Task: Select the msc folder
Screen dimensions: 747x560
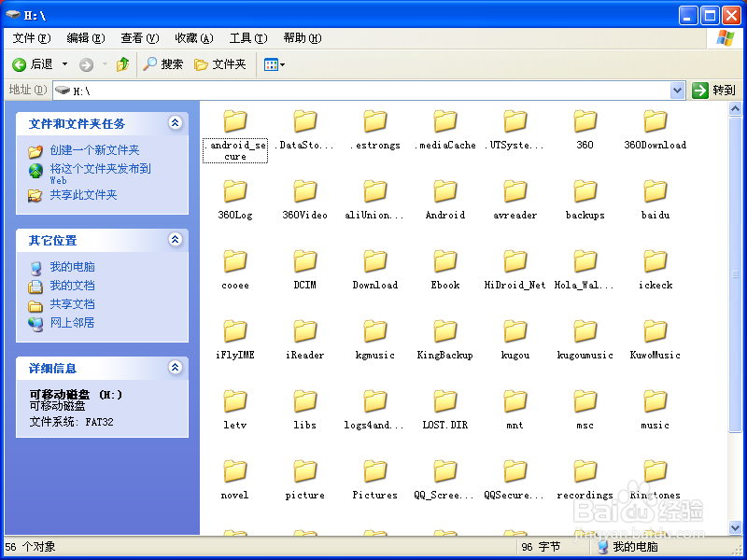Action: click(x=585, y=410)
